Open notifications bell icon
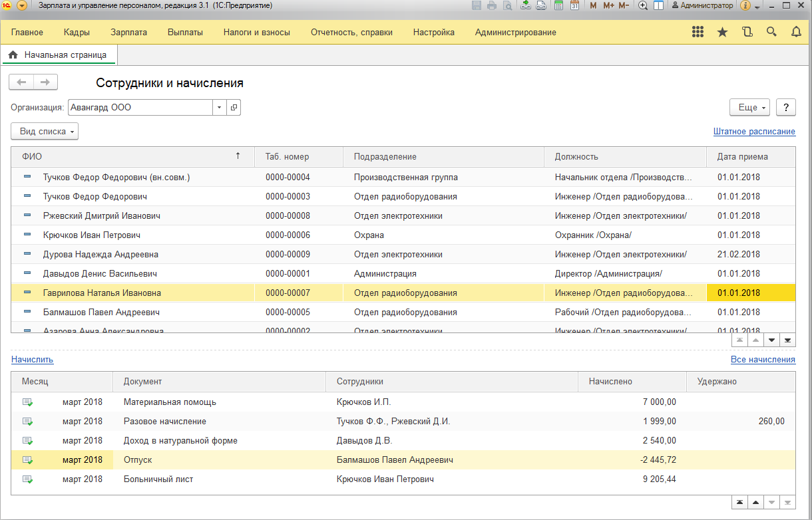Viewport: 812px width, 520px height. pos(796,32)
